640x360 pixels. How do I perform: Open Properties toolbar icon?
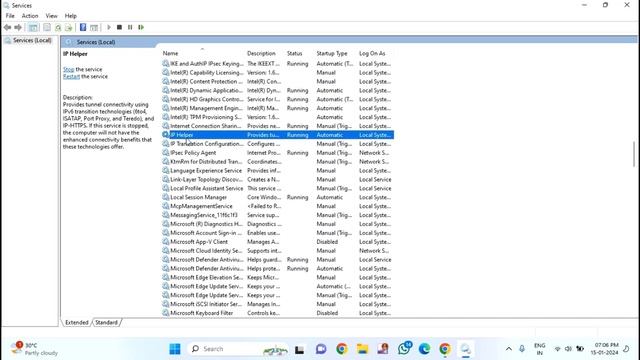[47, 27]
